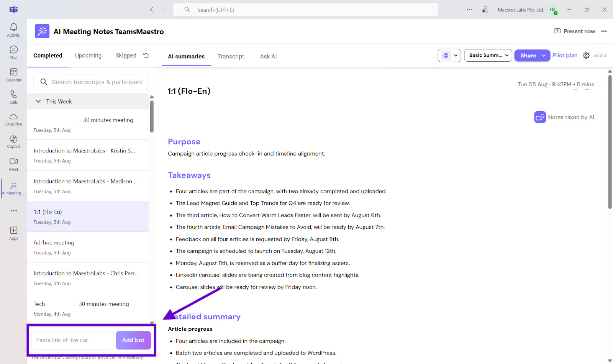This screenshot has height=364, width=613.
Task: Click the Search transcripts & participant field
Action: coord(91,82)
